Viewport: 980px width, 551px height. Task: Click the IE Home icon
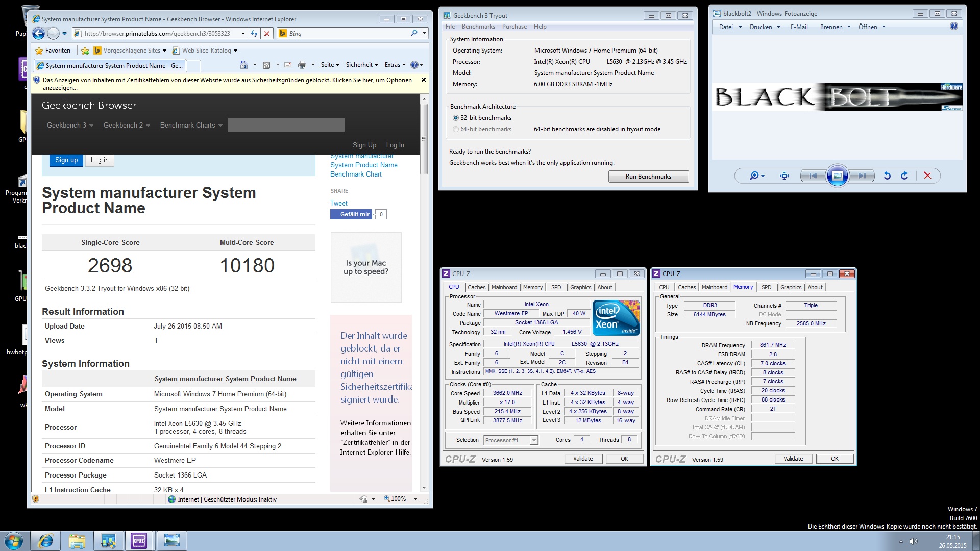(244, 65)
